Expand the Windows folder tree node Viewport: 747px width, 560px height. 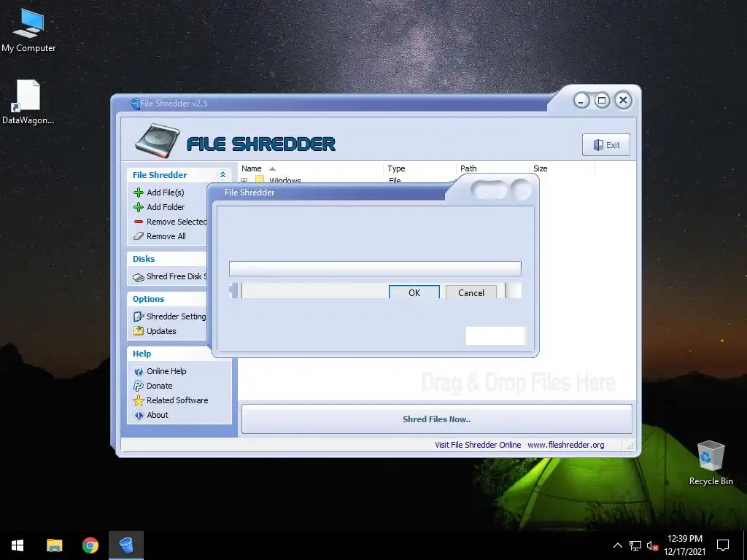244,181
